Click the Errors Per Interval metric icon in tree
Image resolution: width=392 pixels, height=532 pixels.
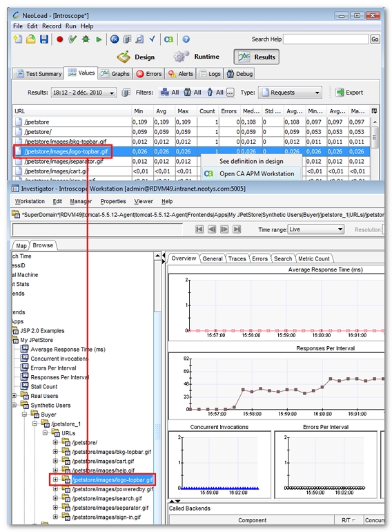pos(24,368)
